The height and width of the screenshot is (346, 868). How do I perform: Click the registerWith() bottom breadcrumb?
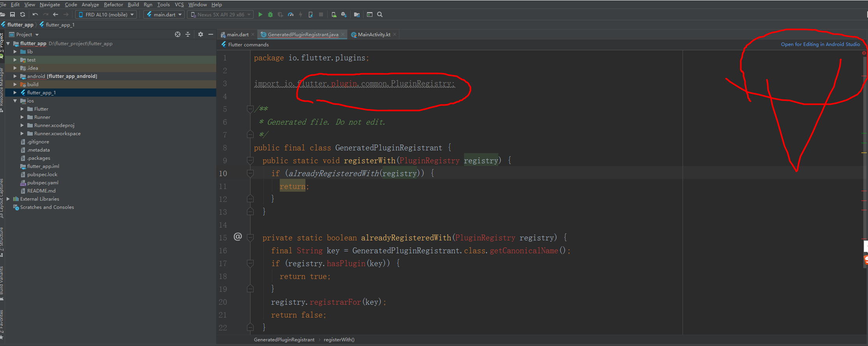click(339, 339)
